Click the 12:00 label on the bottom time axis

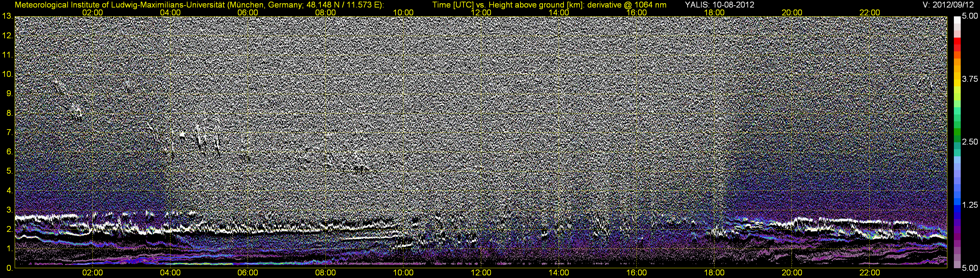coord(481,273)
